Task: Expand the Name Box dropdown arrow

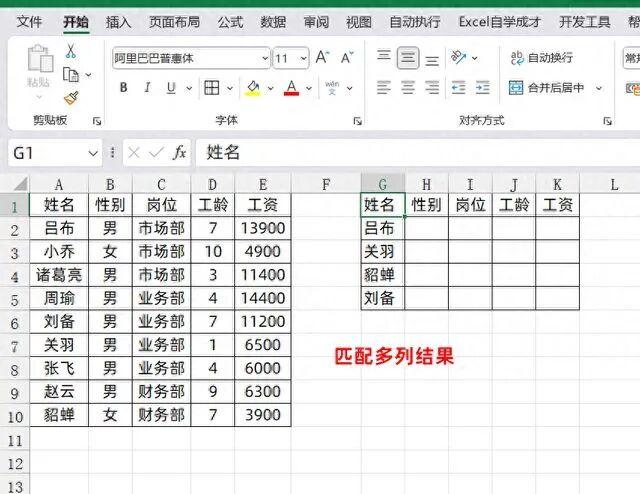Action: tap(93, 154)
